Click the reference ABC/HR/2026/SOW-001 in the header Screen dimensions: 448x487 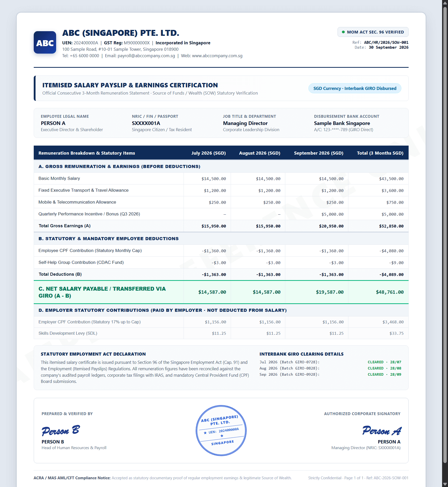[386, 42]
